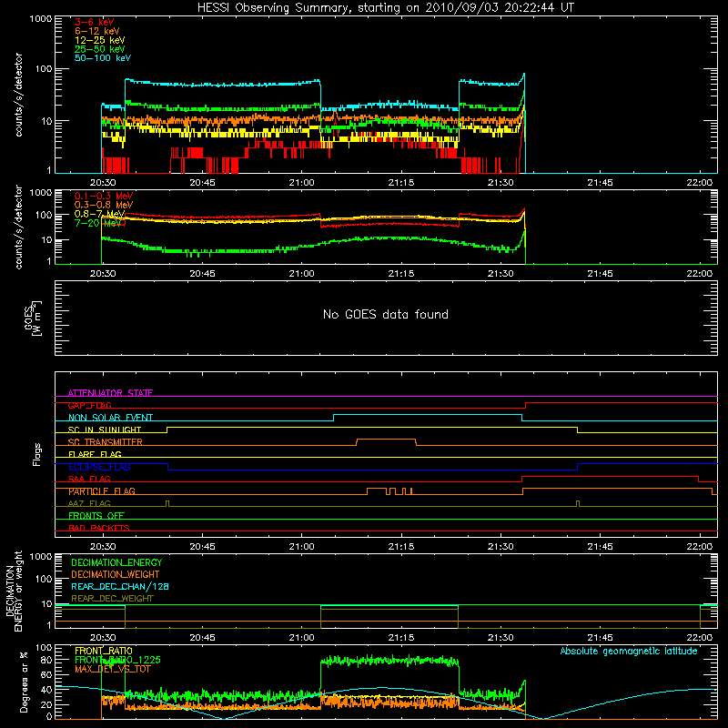
Task: Select the cyan 50-100 keV legend label
Action: pyautogui.click(x=103, y=58)
